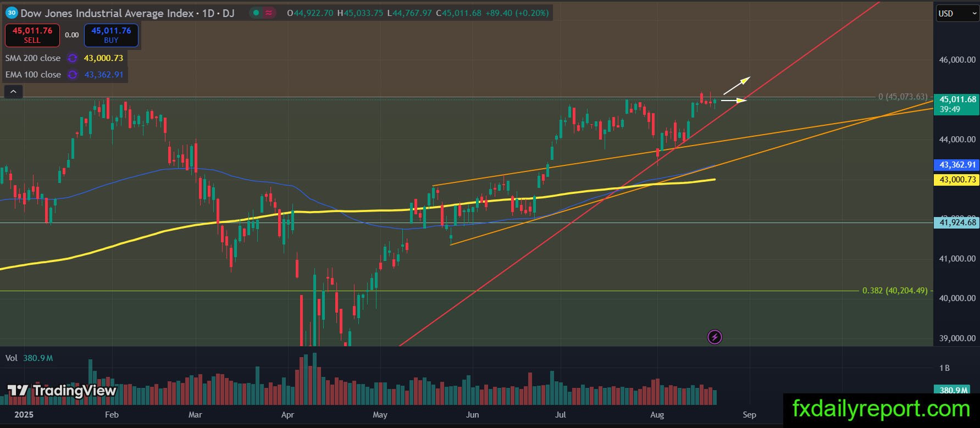Click the purple icon beside SMA 200 close
The height and width of the screenshot is (428, 980).
pyautogui.click(x=72, y=58)
